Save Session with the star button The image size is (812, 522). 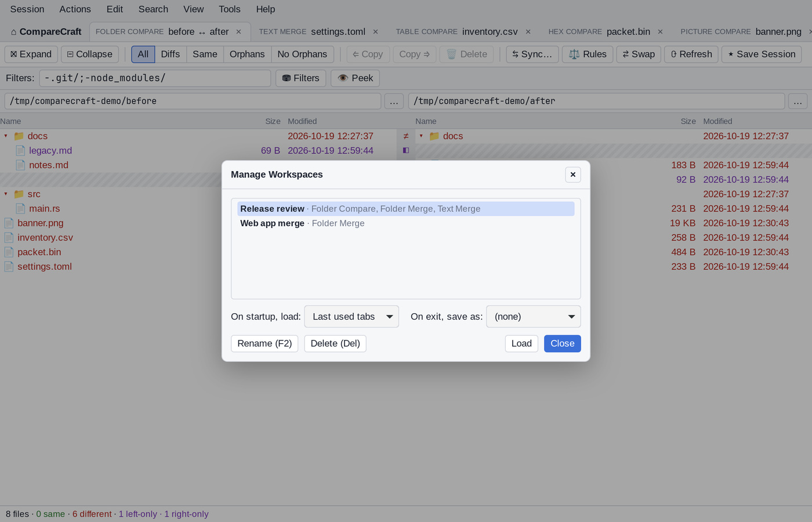[x=762, y=54]
